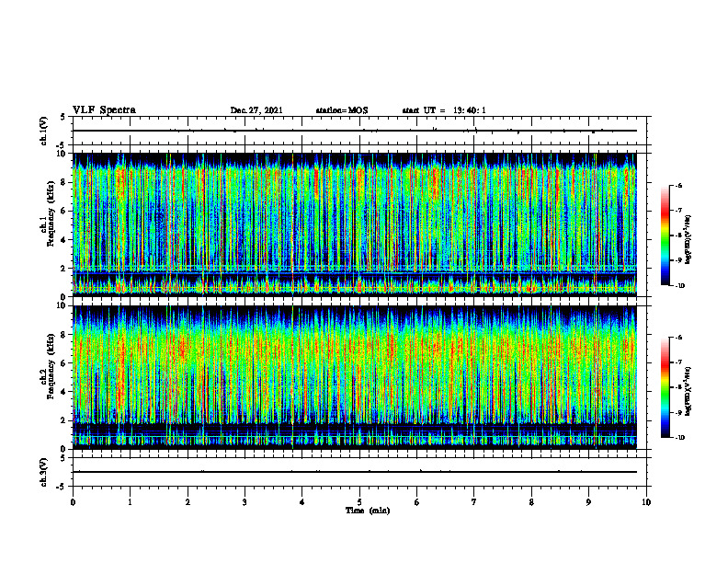728x563 pixels.
Task: Click the ch.1 spectrogram panel
Action: (355, 224)
